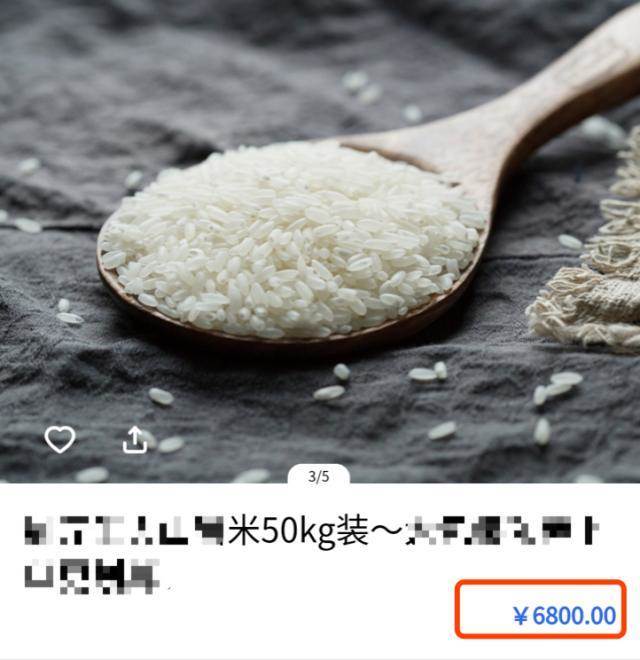640x660 pixels.
Task: Click the rice product photo
Action: click(320, 241)
